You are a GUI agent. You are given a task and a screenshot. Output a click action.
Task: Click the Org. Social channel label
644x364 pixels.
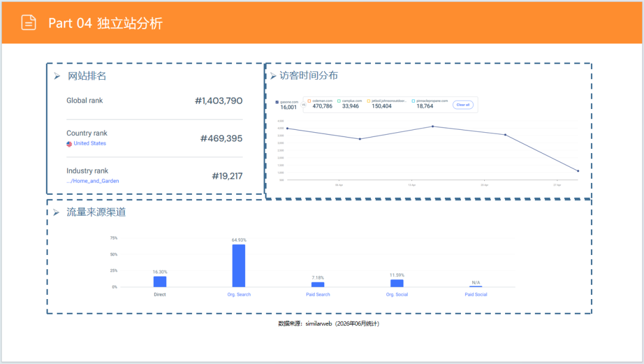pos(397,294)
